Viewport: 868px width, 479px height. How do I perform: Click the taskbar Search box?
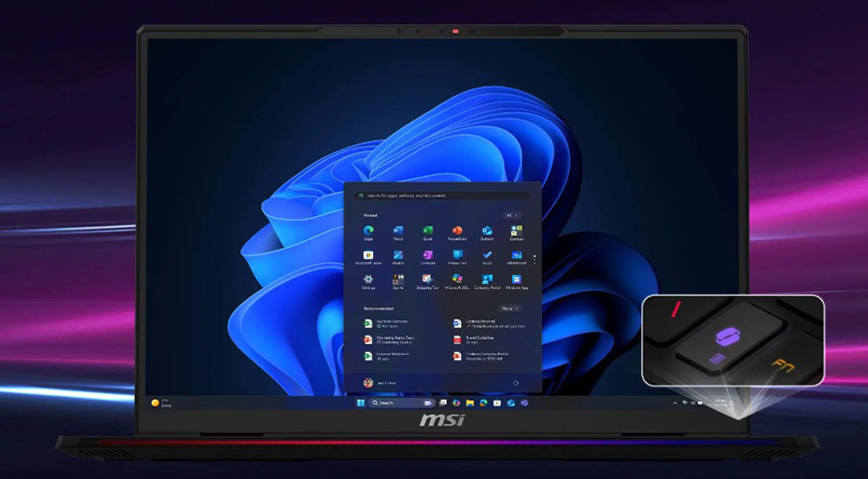tap(402, 403)
